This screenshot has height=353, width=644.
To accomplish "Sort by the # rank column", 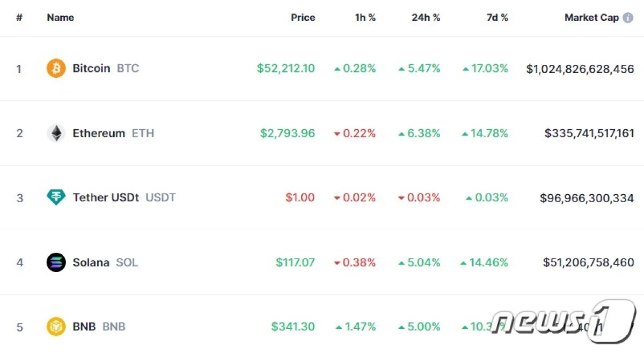I will click(x=19, y=18).
